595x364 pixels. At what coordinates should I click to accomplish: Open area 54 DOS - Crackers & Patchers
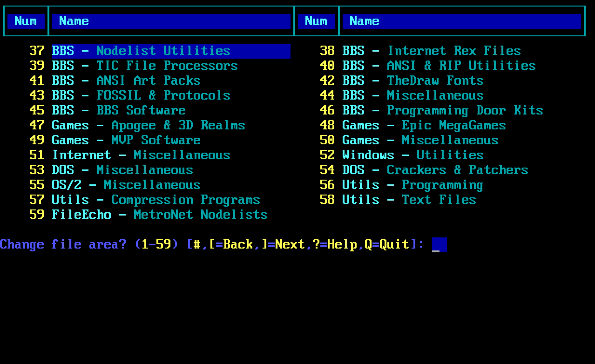[424, 170]
